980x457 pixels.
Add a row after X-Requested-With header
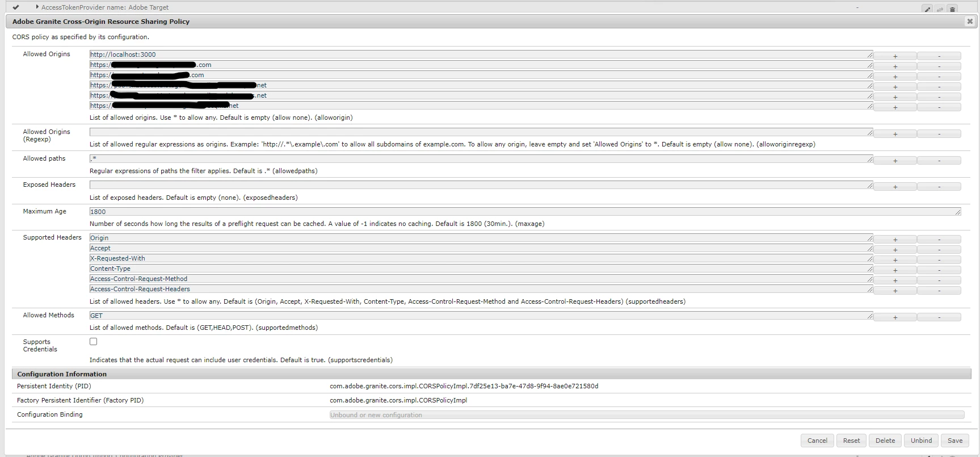click(x=895, y=260)
